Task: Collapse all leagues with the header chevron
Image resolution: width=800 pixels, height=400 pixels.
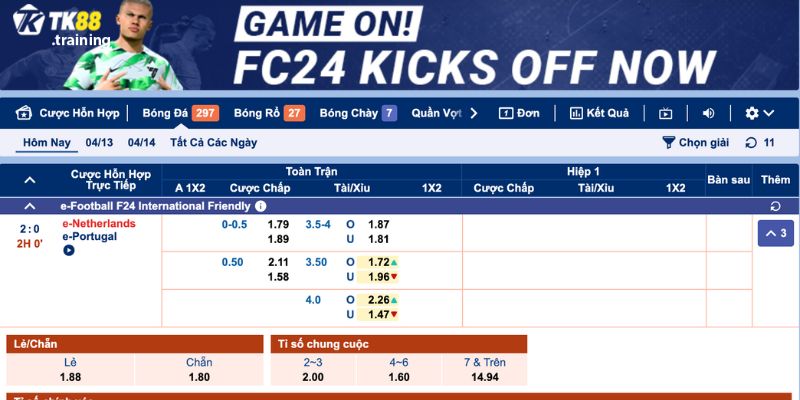Action: [30, 180]
